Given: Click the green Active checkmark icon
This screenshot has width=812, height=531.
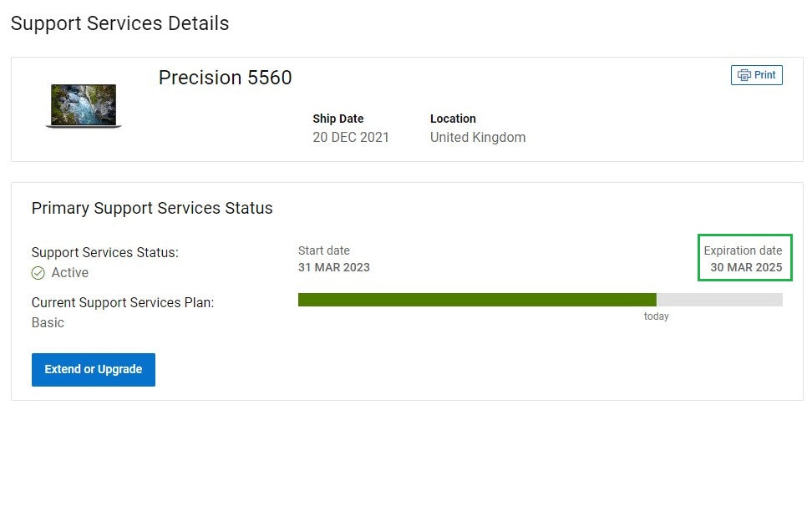Looking at the screenshot, I should [x=38, y=273].
